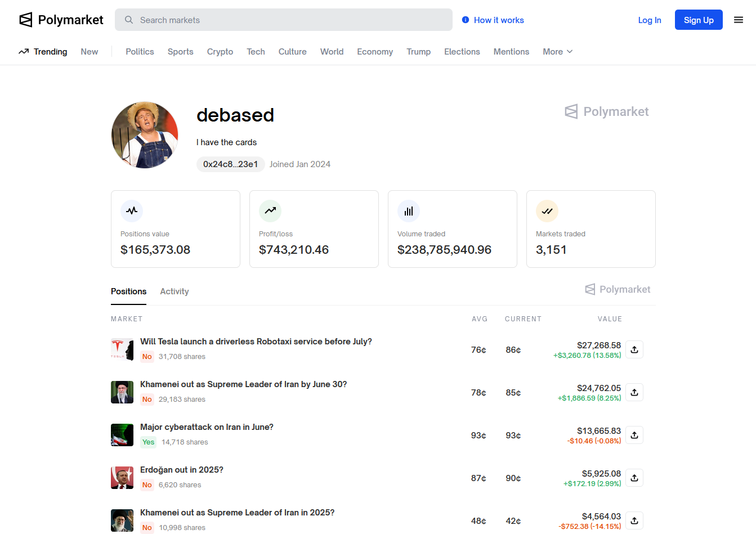Go to World category
This screenshot has width=756, height=534.
click(332, 51)
